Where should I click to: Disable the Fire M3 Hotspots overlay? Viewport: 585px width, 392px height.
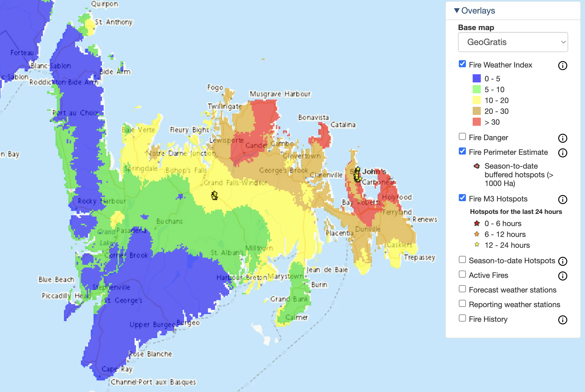coord(462,198)
